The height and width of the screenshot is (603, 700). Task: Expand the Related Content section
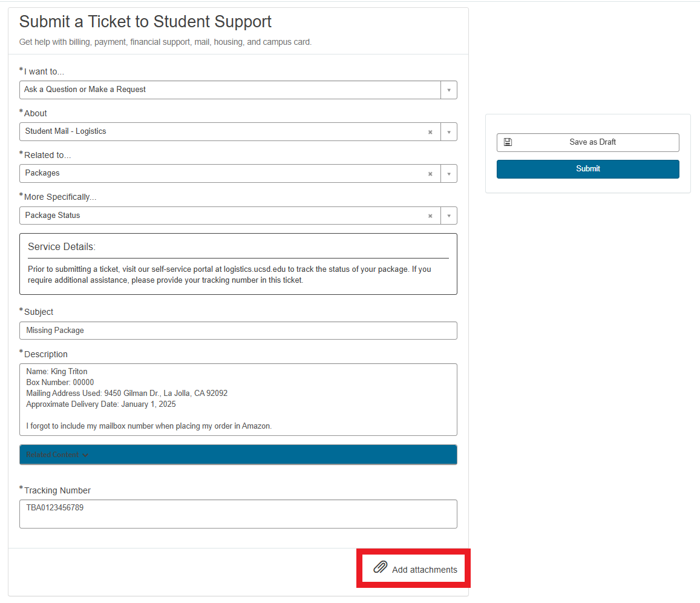click(57, 455)
